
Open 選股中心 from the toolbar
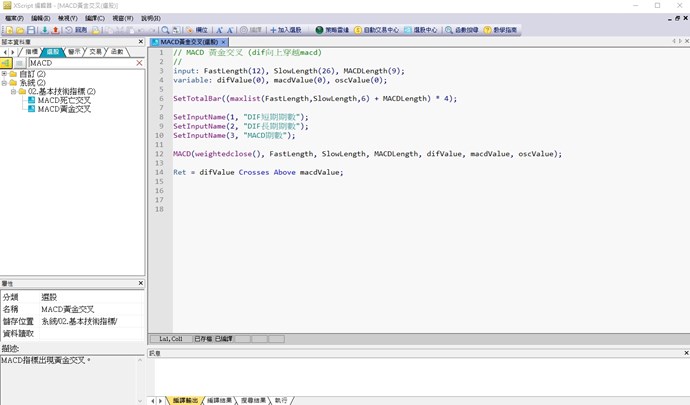[420, 30]
